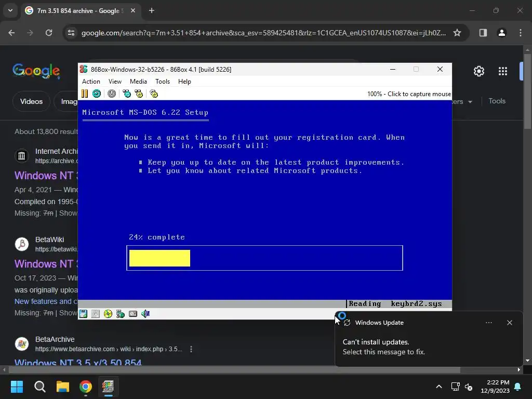The image size is (532, 399).
Task: Click the 'Can't install updates' message
Action: pyautogui.click(x=384, y=347)
